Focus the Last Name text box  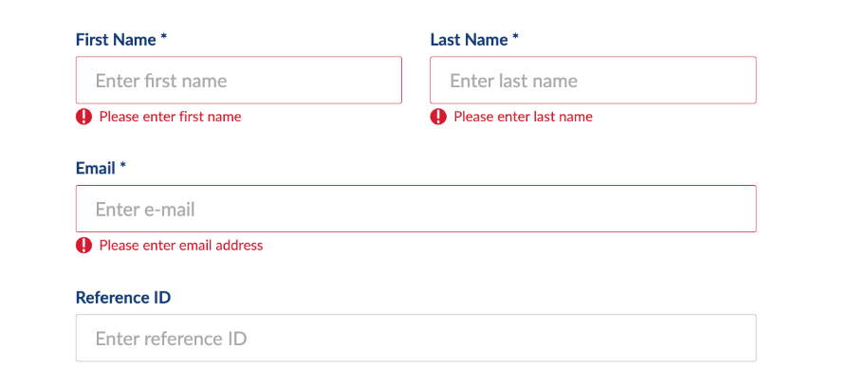(x=593, y=81)
